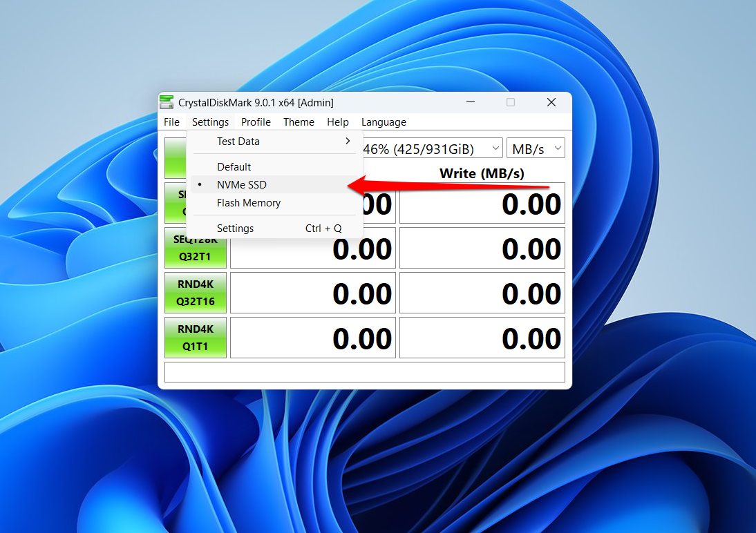Minimize the CrystalDiskMark window
This screenshot has height=533, width=756.
coord(470,103)
